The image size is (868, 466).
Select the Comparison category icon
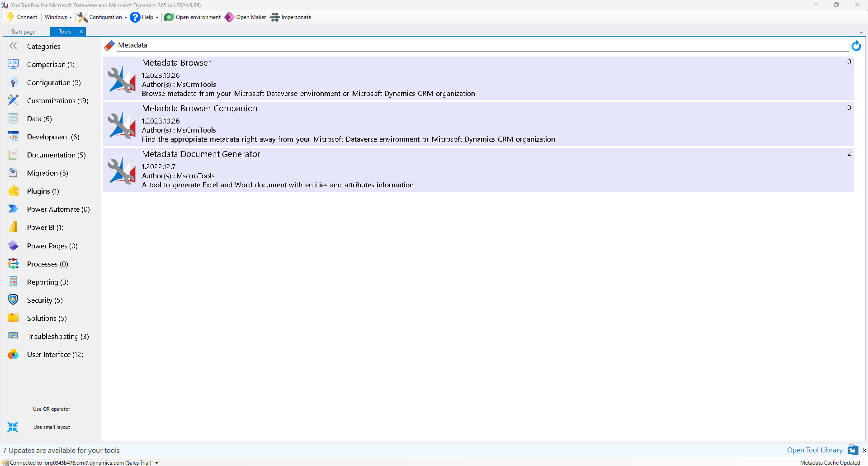tap(13, 64)
